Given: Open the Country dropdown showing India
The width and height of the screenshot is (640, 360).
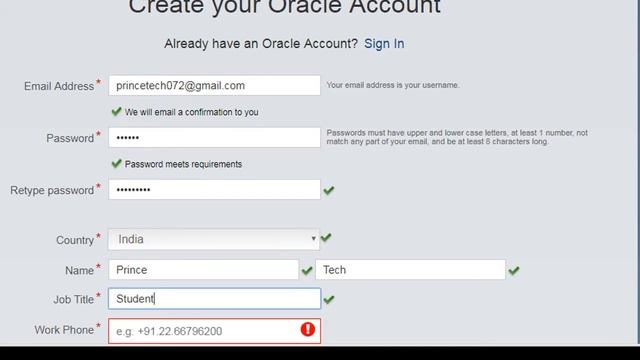Looking at the screenshot, I should [x=214, y=239].
